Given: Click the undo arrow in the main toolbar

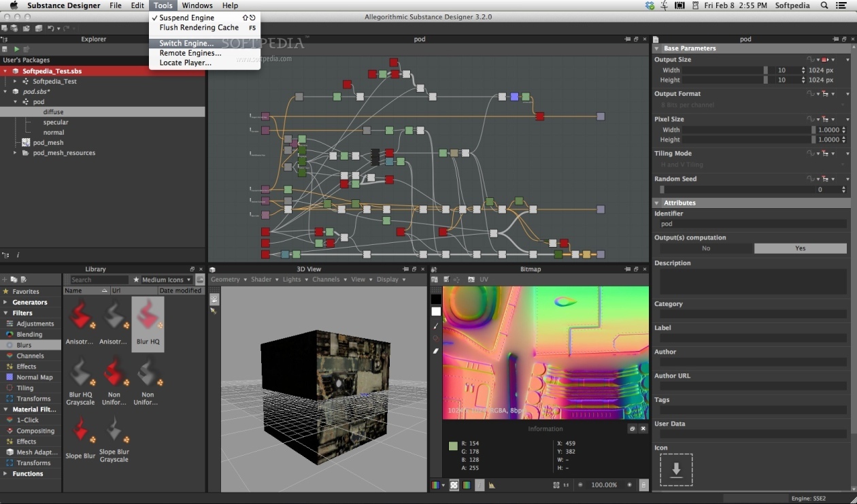Looking at the screenshot, I should [50, 29].
